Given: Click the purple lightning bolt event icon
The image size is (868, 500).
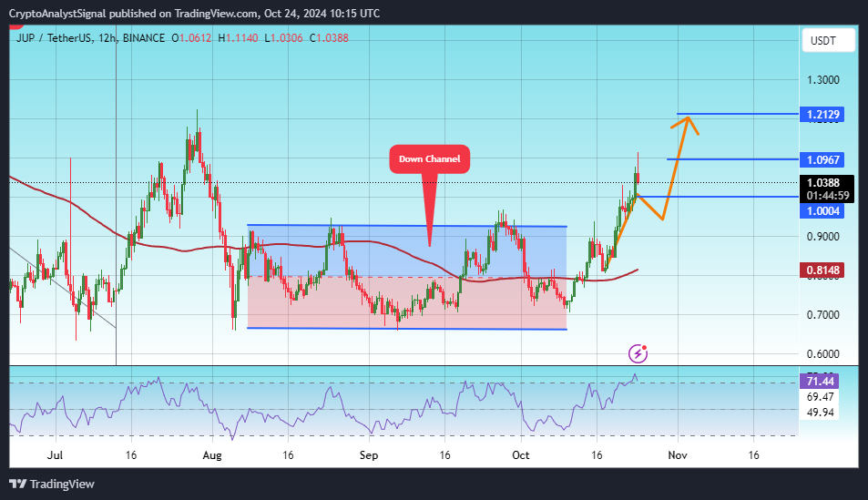Looking at the screenshot, I should click(638, 353).
